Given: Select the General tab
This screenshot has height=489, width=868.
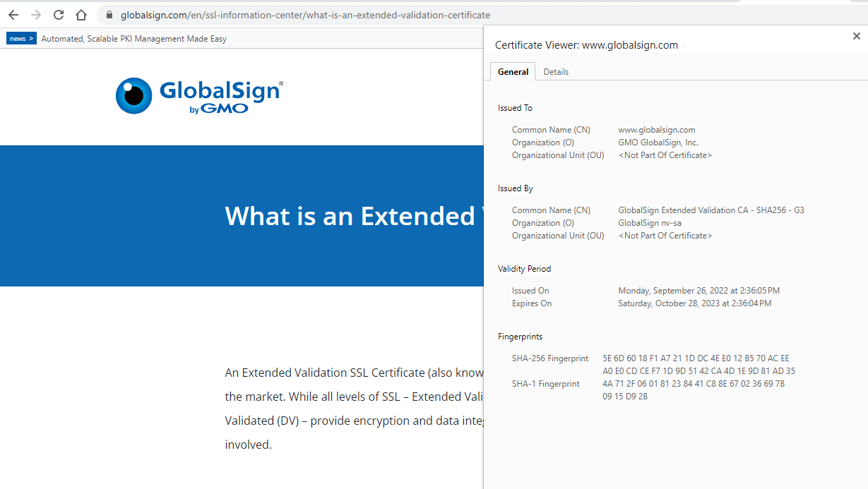Looking at the screenshot, I should [x=513, y=72].
